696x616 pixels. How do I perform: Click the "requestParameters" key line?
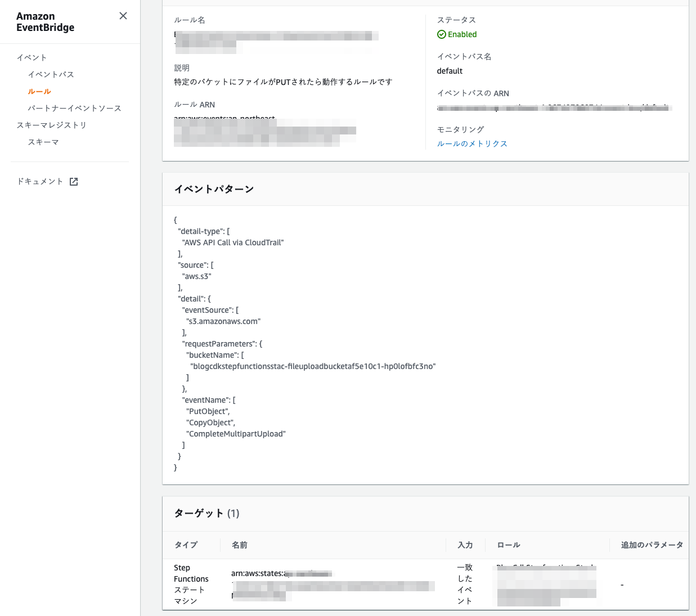(x=222, y=344)
